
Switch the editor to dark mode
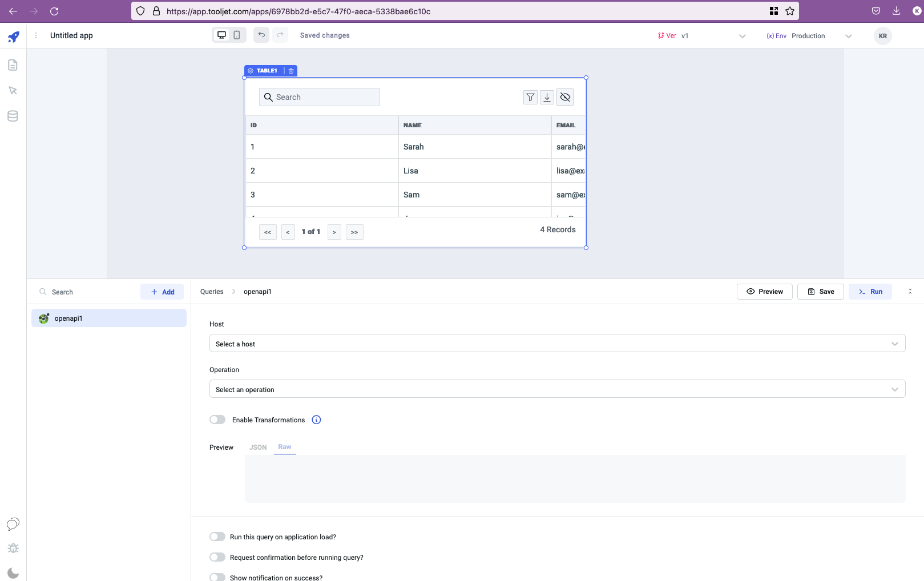[13, 572]
